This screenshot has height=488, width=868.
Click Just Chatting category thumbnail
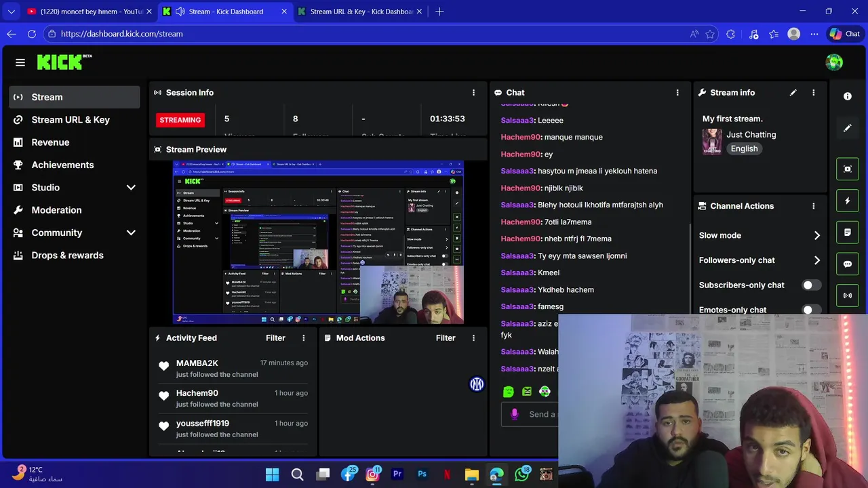tap(712, 142)
